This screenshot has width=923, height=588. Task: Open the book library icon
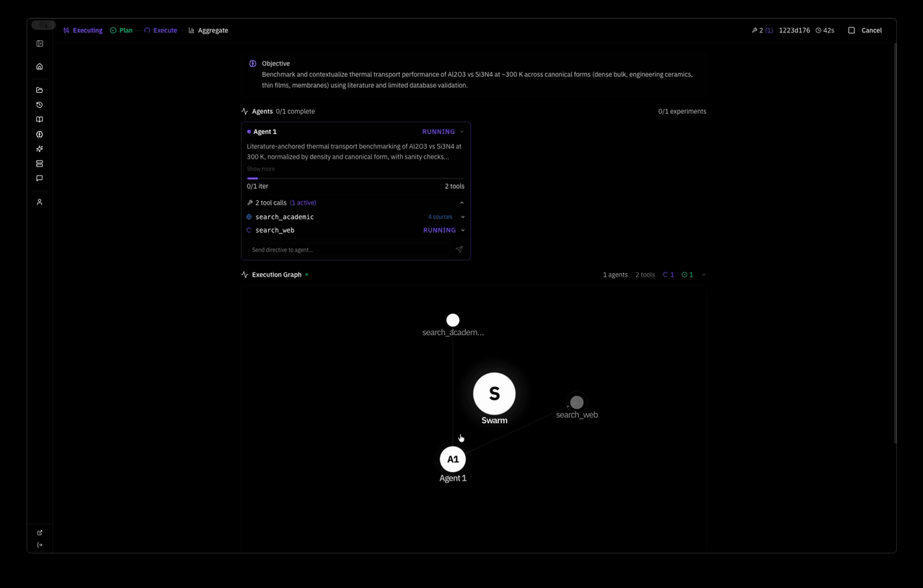40,120
